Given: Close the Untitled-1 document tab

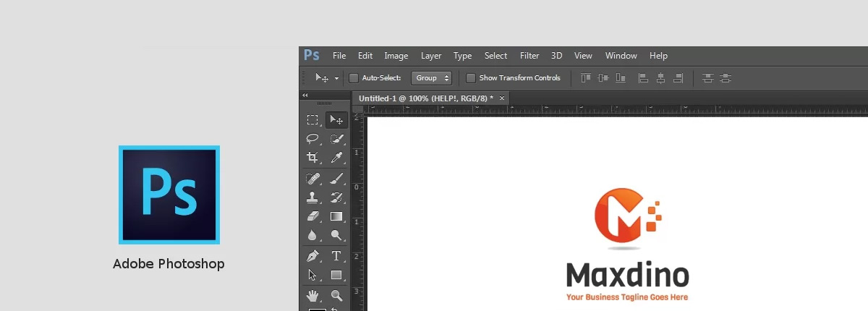Looking at the screenshot, I should (x=502, y=98).
